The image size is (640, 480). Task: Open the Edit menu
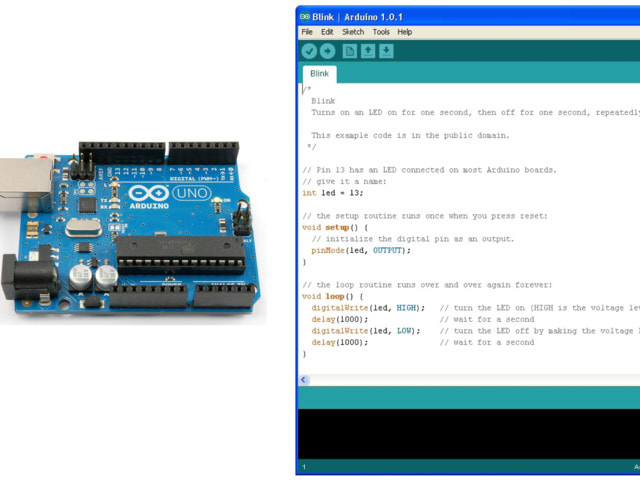point(327,32)
